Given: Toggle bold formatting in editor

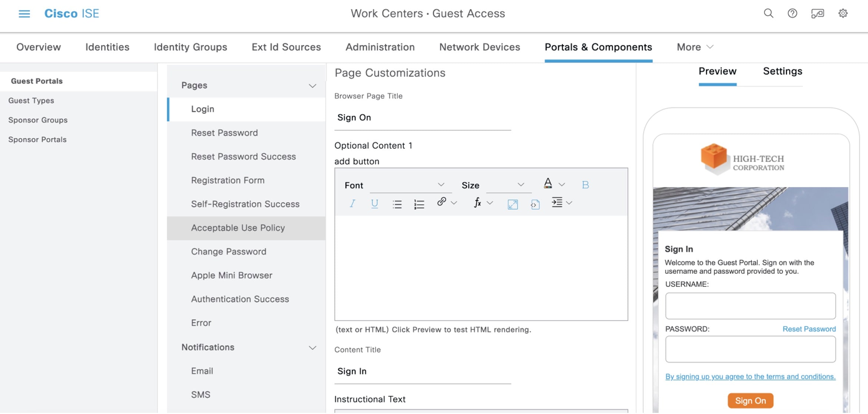Looking at the screenshot, I should (x=585, y=185).
